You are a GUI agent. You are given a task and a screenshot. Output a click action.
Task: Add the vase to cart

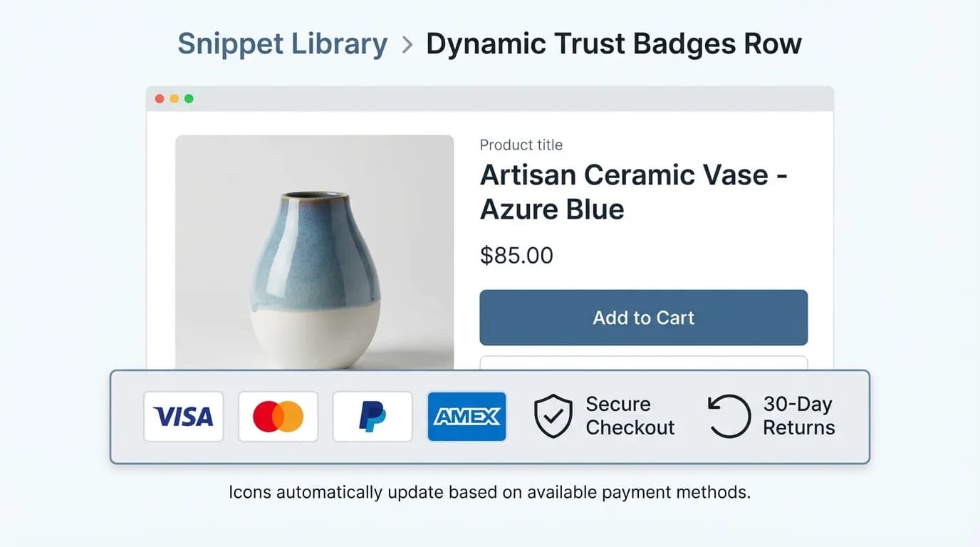(x=644, y=318)
